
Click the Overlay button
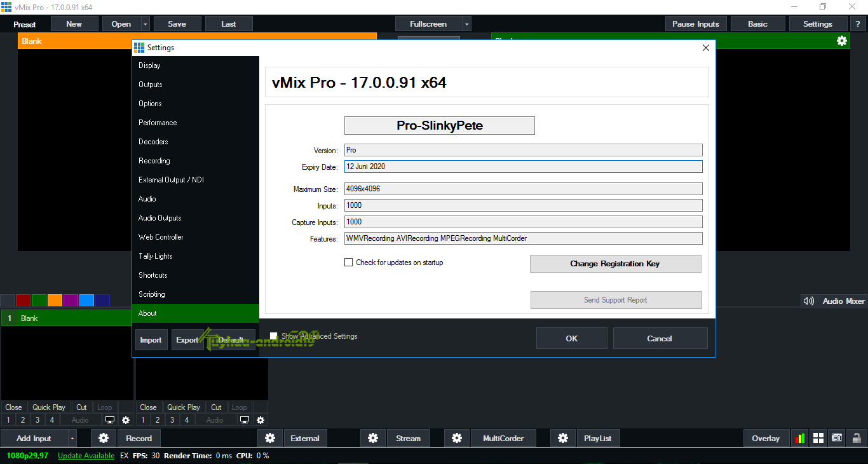point(766,438)
